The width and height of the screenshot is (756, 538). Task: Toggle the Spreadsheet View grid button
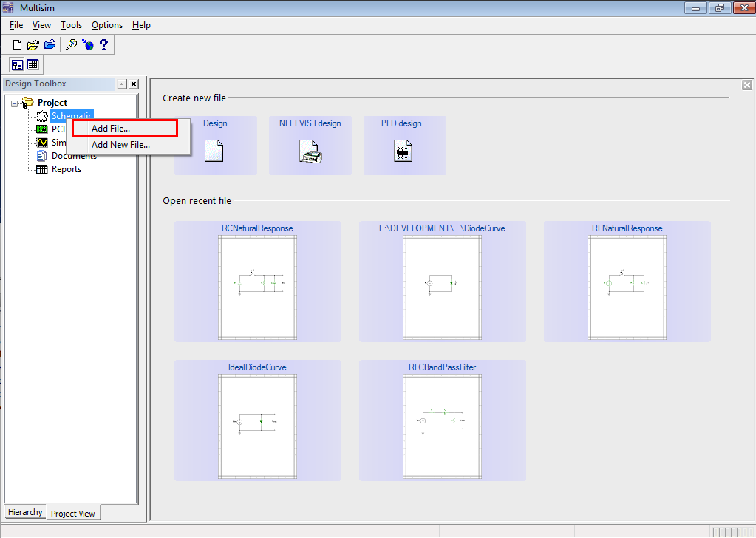33,64
